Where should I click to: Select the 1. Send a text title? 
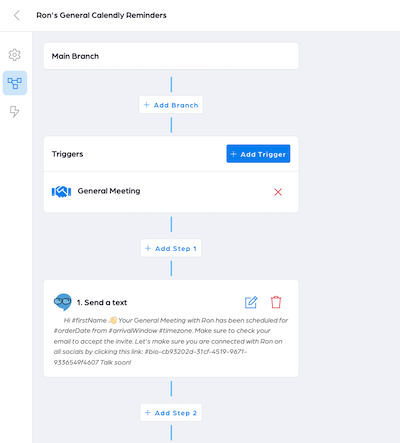pyautogui.click(x=102, y=302)
